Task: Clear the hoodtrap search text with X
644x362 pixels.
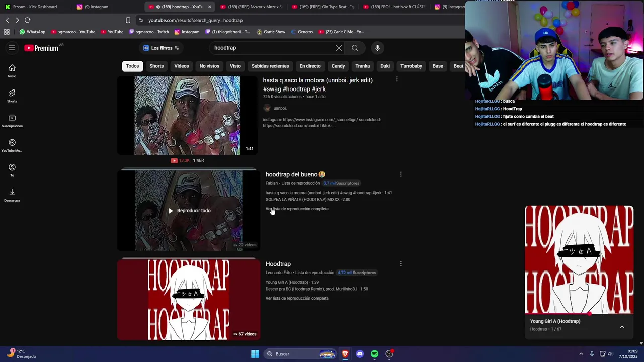Action: click(339, 48)
